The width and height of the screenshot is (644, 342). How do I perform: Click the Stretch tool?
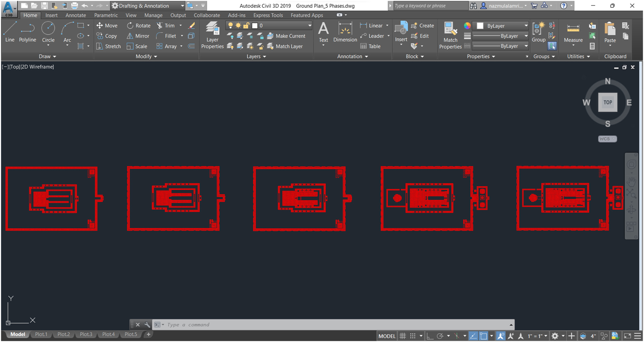[108, 46]
